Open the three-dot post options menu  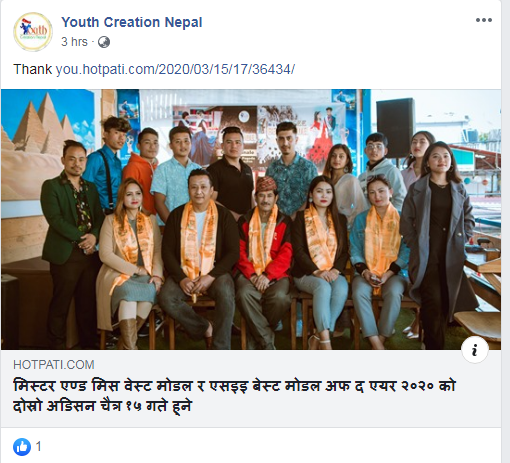click(484, 20)
